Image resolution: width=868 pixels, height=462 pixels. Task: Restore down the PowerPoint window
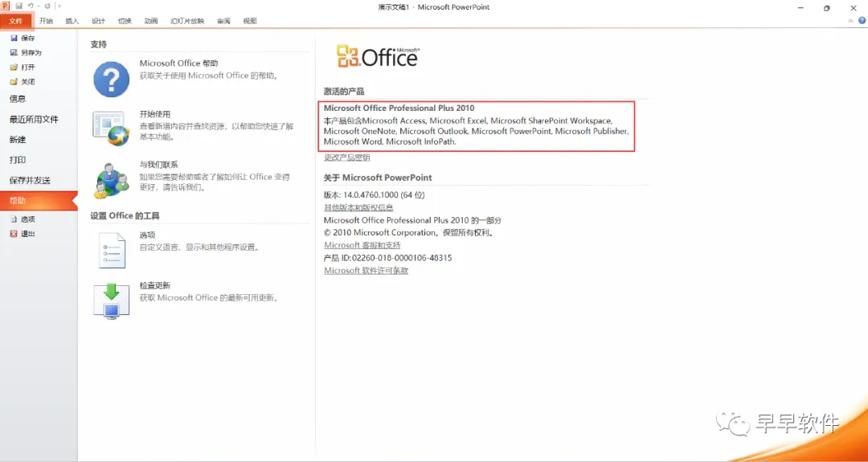point(827,8)
